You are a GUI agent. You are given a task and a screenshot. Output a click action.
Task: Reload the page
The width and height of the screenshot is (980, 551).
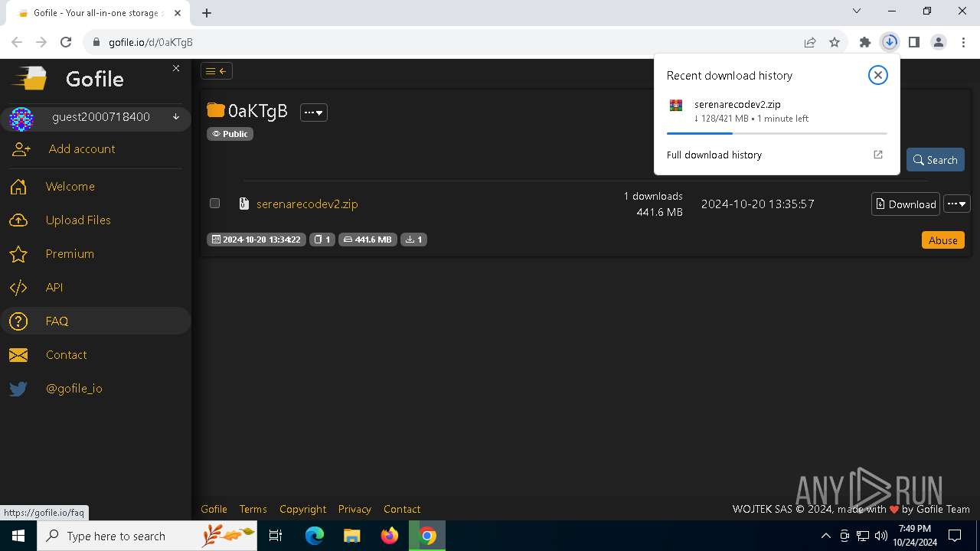[66, 42]
